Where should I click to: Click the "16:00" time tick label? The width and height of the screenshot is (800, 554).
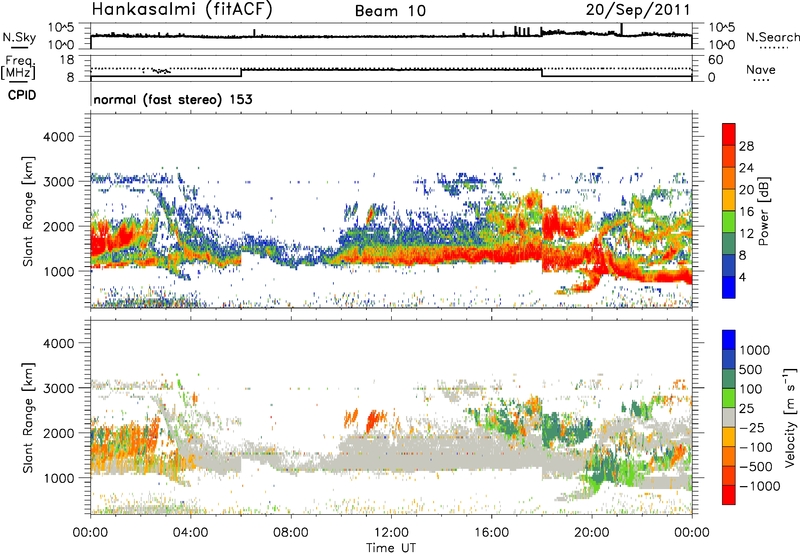[x=491, y=533]
